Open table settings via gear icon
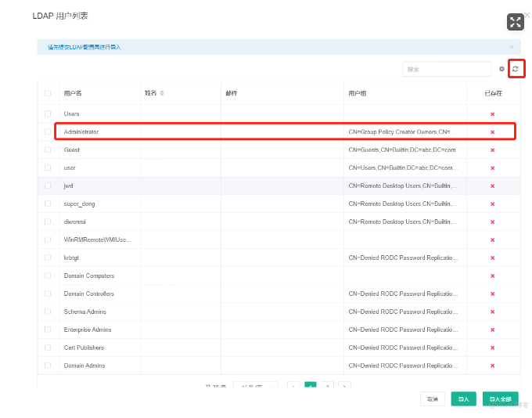 pos(501,69)
